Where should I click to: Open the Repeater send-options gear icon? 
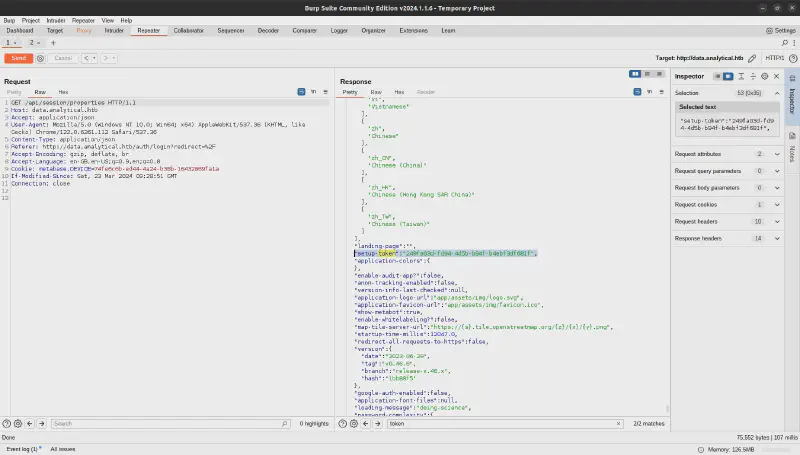[x=41, y=59]
